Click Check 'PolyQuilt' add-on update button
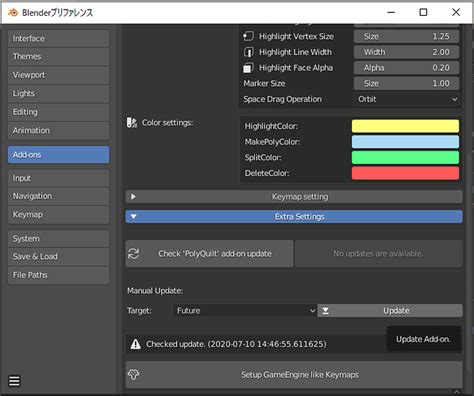This screenshot has height=396, width=474. tap(209, 254)
